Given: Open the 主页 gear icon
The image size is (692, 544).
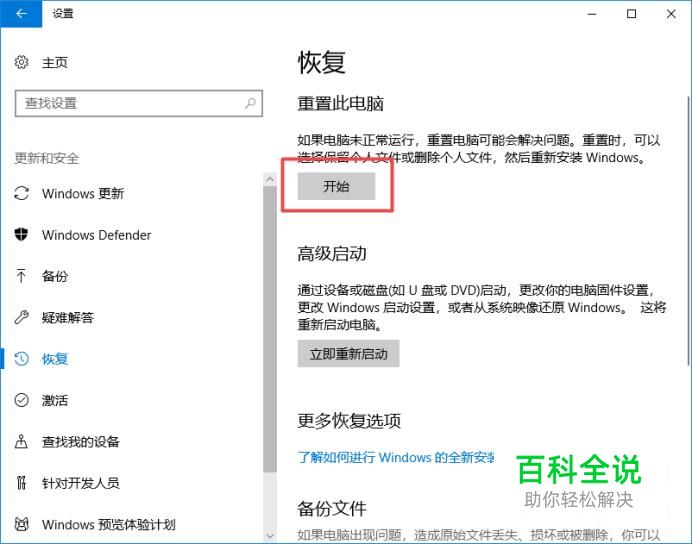Looking at the screenshot, I should (22, 62).
